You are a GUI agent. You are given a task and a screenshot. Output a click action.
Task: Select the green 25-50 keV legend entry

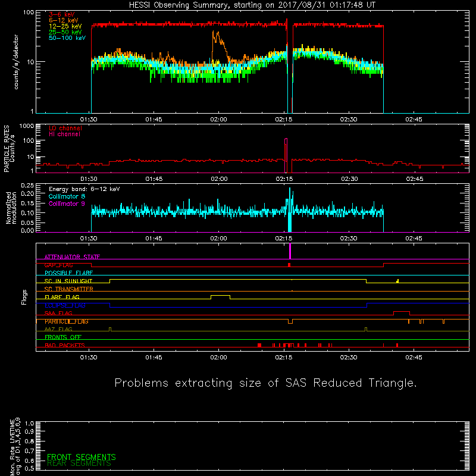[65, 32]
